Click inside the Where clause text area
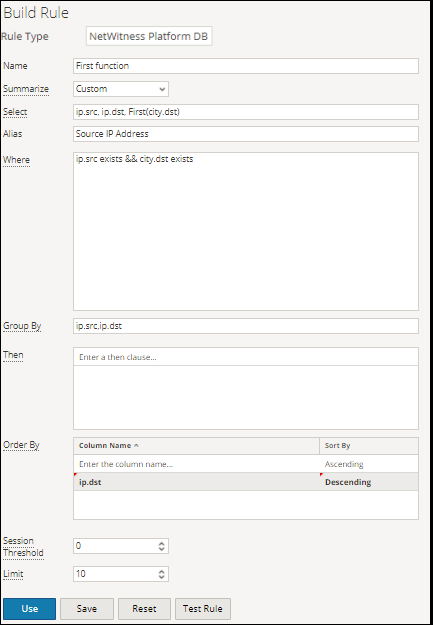 (246, 231)
